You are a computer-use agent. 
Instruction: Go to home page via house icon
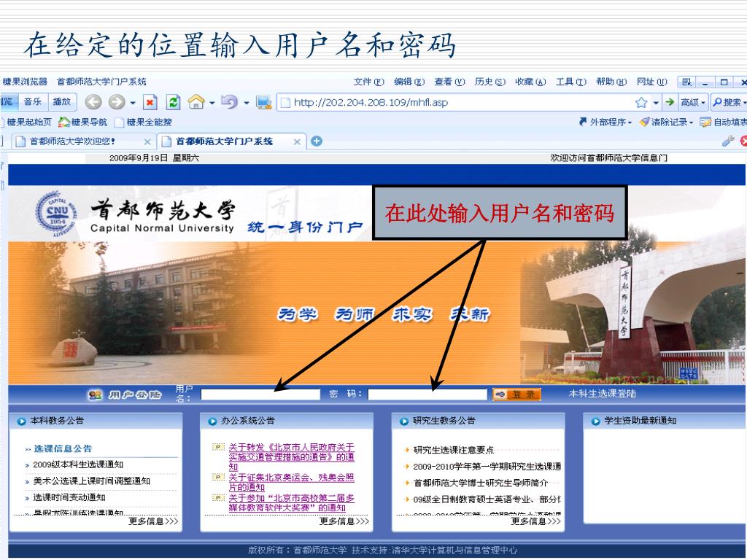196,102
